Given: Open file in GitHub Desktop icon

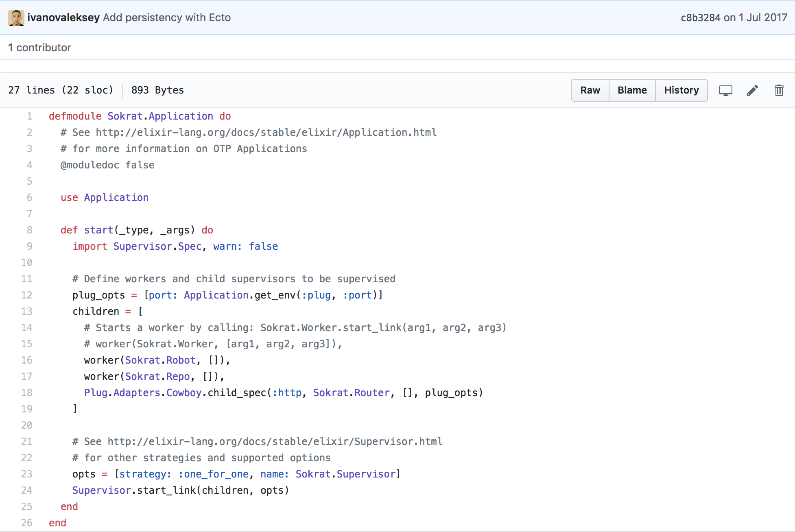Looking at the screenshot, I should [725, 90].
